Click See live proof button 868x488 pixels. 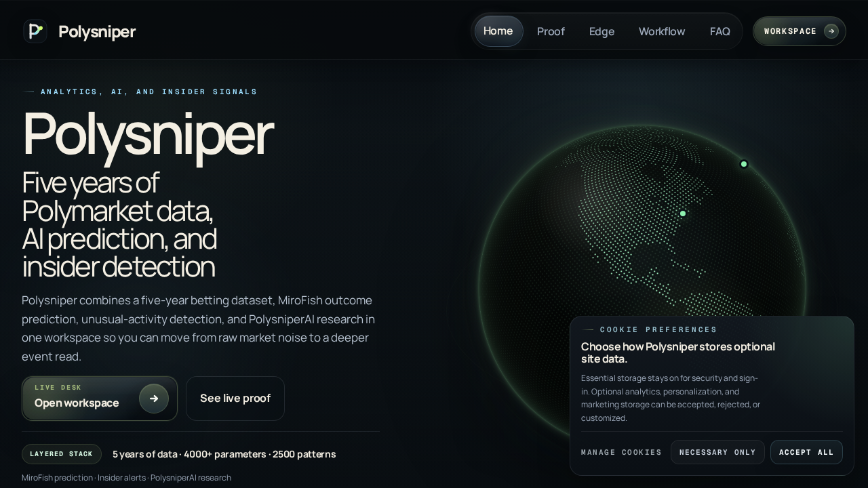click(235, 399)
